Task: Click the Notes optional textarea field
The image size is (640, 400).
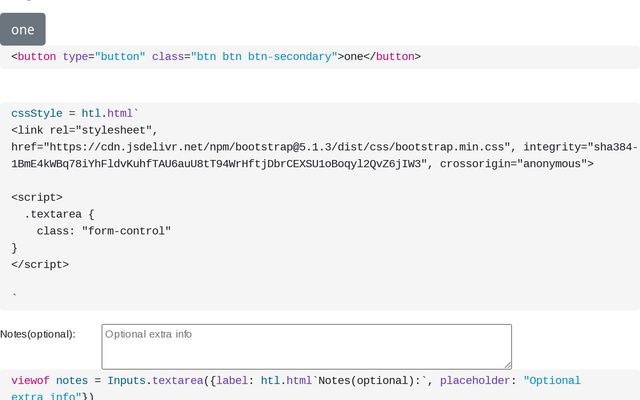Action: tap(307, 347)
